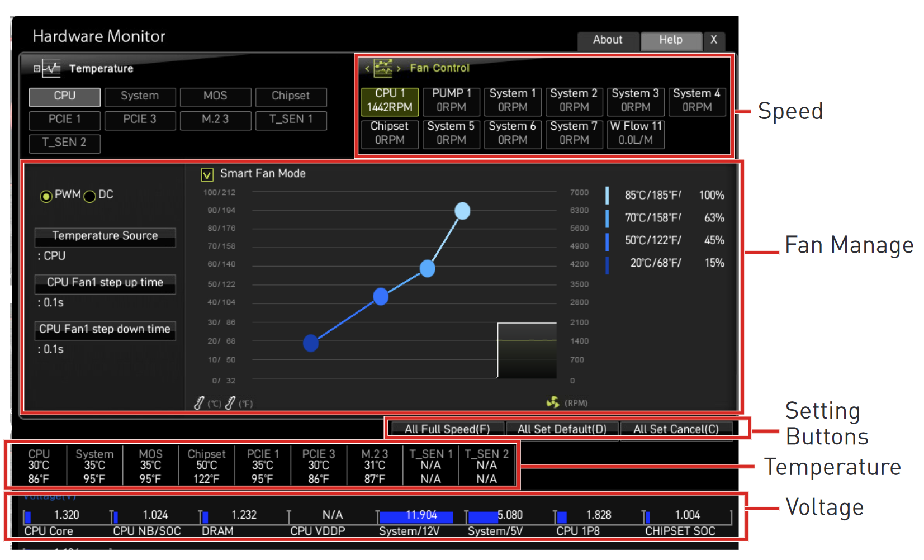Select the M.2 3 temperature button

[x=215, y=120]
